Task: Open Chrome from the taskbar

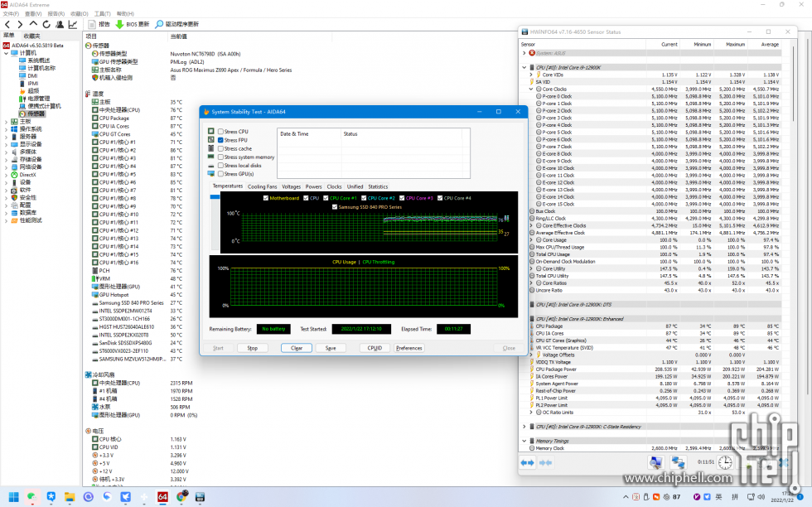Action: pyautogui.click(x=181, y=497)
